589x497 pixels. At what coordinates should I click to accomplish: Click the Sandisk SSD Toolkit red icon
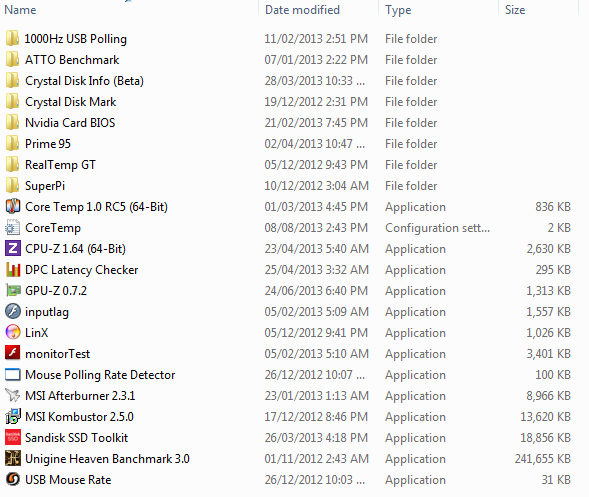(13, 437)
